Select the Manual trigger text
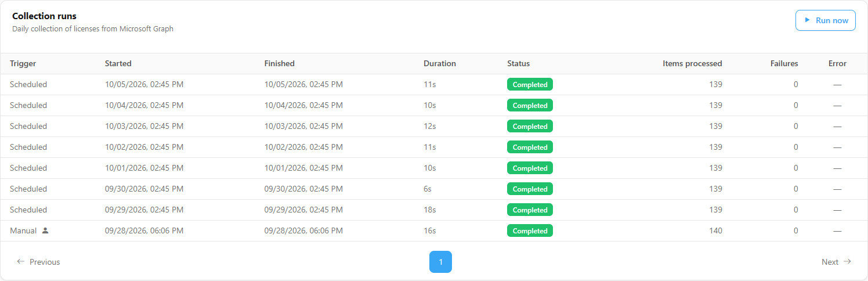Image resolution: width=868 pixels, height=281 pixels. (23, 231)
